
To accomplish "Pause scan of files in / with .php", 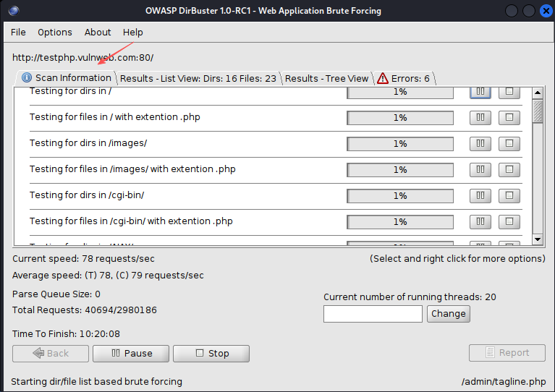I will click(480, 118).
